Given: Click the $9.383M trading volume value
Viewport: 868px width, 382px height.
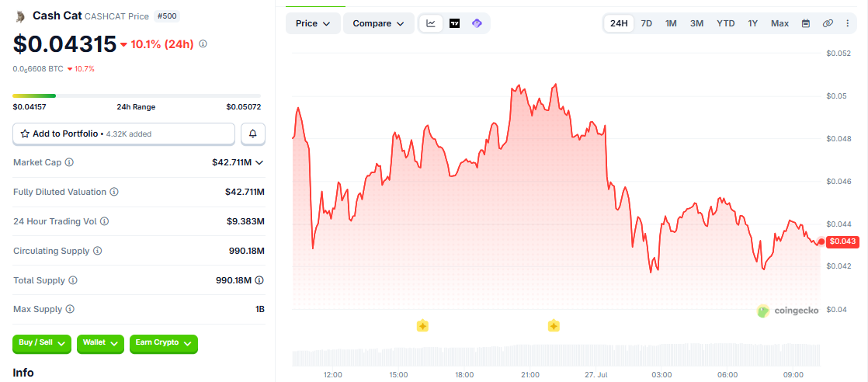Looking at the screenshot, I should pos(245,221).
